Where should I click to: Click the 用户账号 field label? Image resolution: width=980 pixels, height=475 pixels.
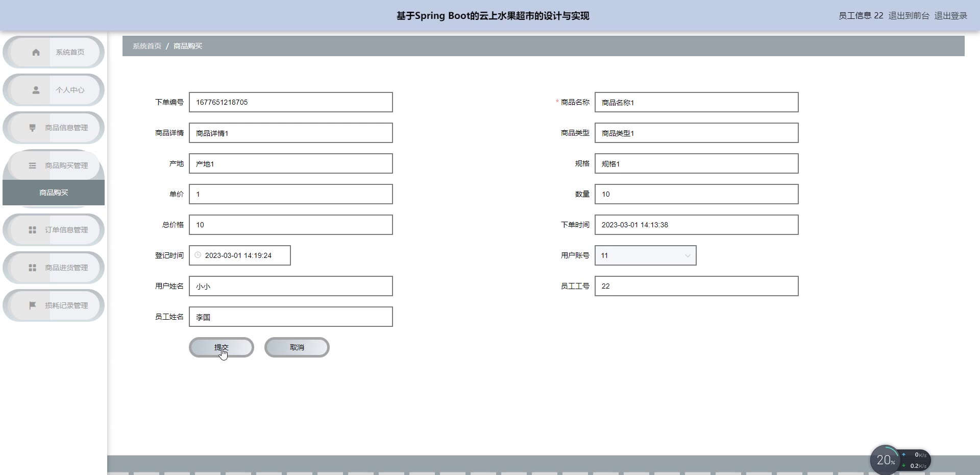[575, 255]
